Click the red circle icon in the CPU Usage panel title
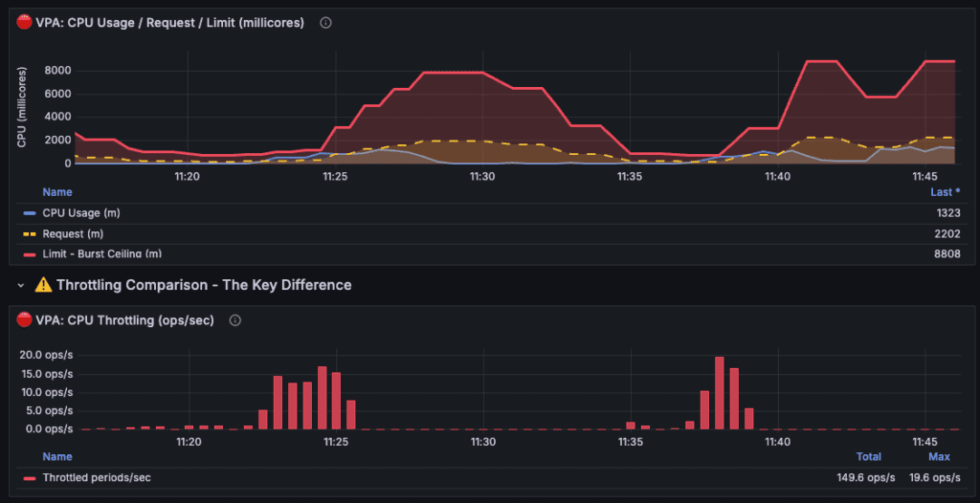Viewport: 980px width, 503px height. [x=25, y=23]
